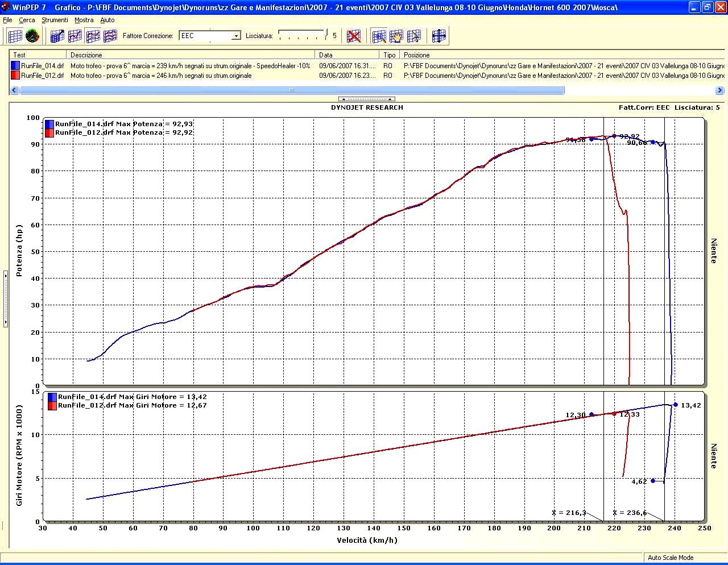This screenshot has width=728, height=565.
Task: Click the lower graph's Niente right axis label
Action: (x=714, y=456)
